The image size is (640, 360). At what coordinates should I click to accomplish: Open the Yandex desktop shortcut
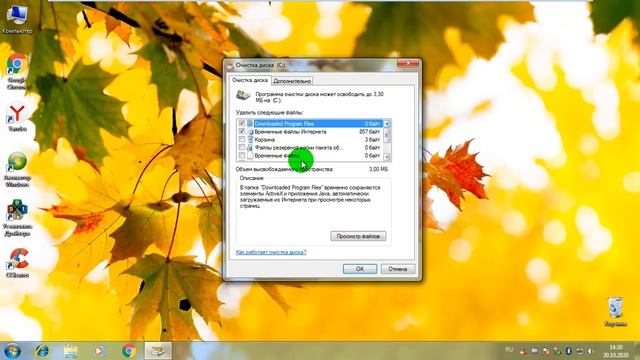click(17, 118)
